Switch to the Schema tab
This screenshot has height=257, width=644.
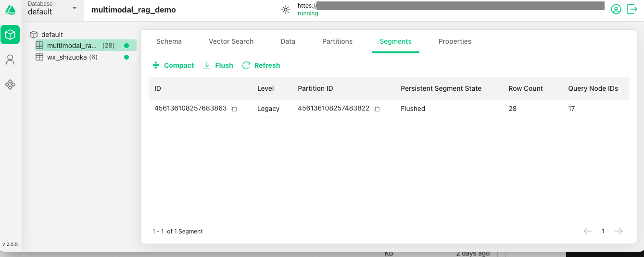pyautogui.click(x=169, y=41)
